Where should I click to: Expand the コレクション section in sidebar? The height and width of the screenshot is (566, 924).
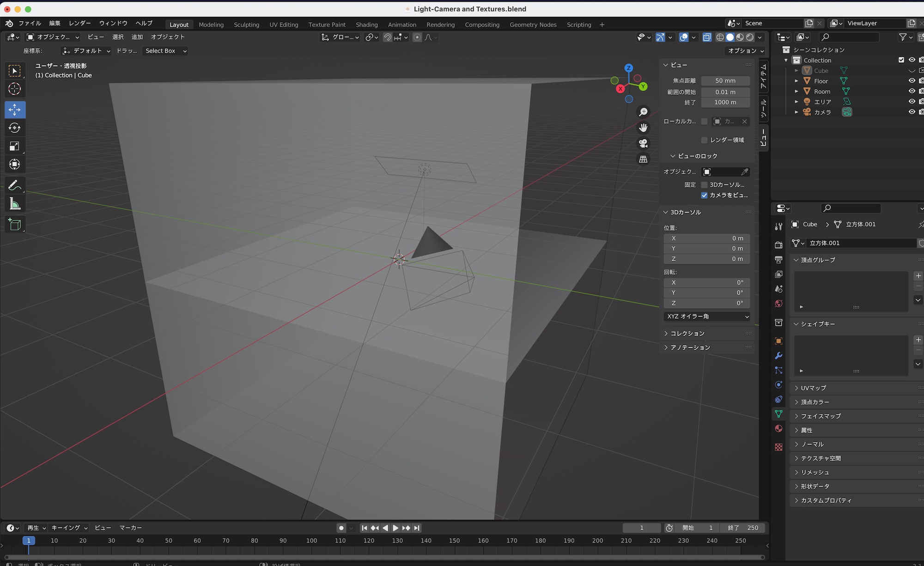[687, 333]
